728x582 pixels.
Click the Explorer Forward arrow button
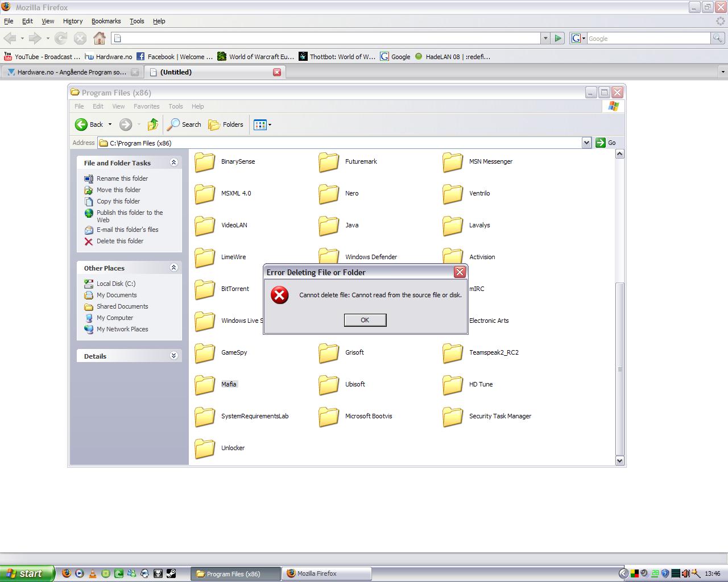pyautogui.click(x=126, y=124)
